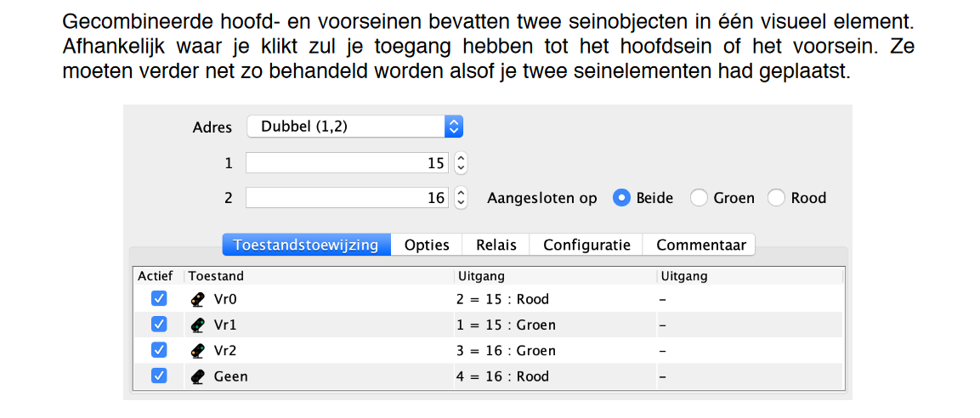This screenshot has height=418, width=980.
Task: Go to the Configuratie tab
Action: tap(586, 245)
